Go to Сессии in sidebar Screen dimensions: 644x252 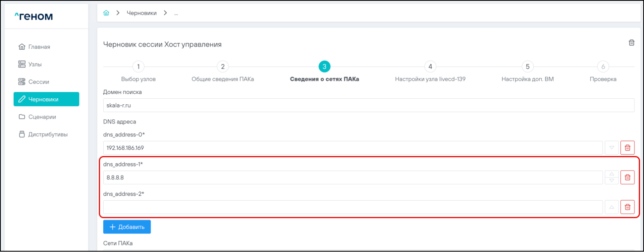[x=39, y=82]
